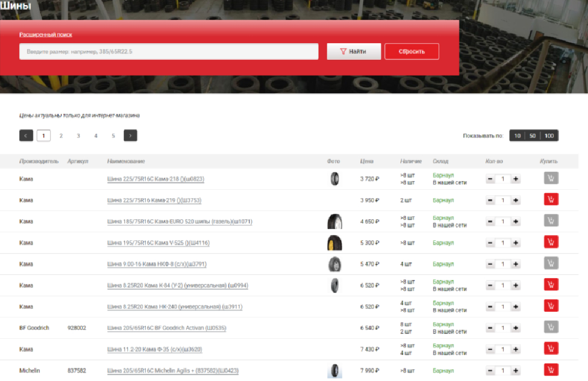
Task: Show 100 items per page
Action: 549,135
